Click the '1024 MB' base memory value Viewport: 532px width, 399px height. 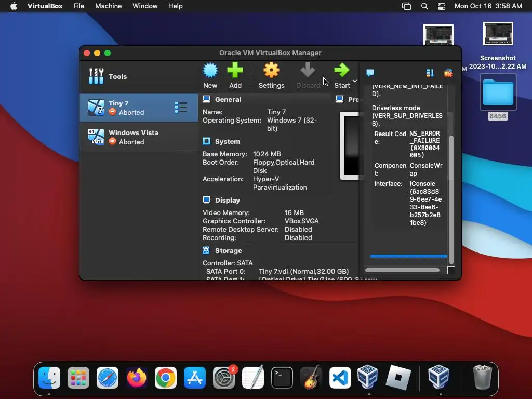pyautogui.click(x=267, y=154)
